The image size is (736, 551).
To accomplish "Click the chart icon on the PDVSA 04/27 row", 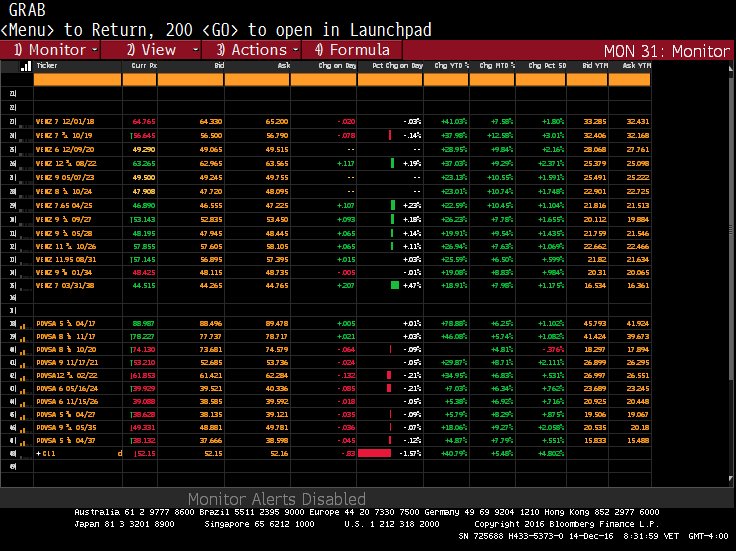I will [x=23, y=415].
